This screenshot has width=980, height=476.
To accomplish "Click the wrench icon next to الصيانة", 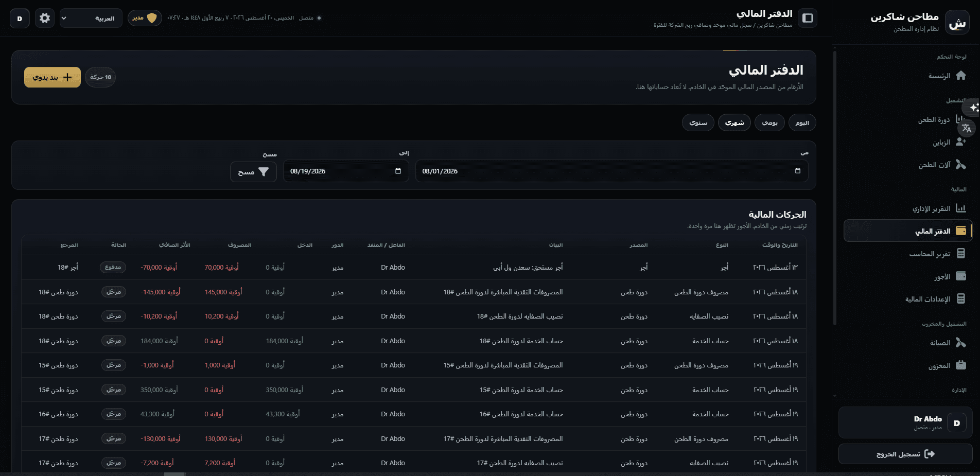I will pos(960,343).
